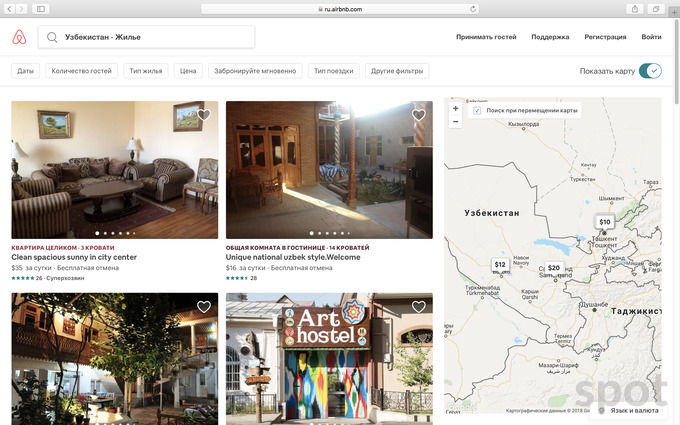Save the 'Clean spacious sunny' listing with heart
680x425 pixels.
(x=204, y=115)
